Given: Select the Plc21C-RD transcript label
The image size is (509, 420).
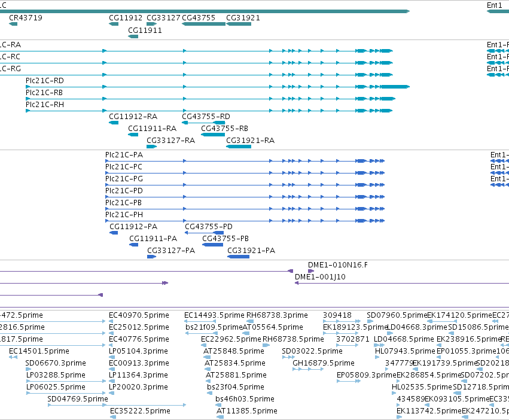Looking at the screenshot, I should (x=45, y=81).
